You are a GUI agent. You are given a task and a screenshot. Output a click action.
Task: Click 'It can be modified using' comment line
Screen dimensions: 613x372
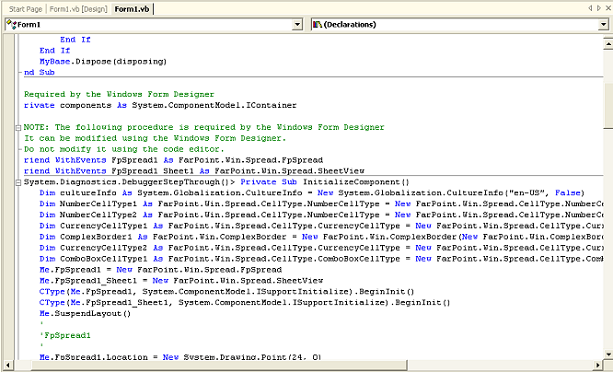(x=155, y=138)
